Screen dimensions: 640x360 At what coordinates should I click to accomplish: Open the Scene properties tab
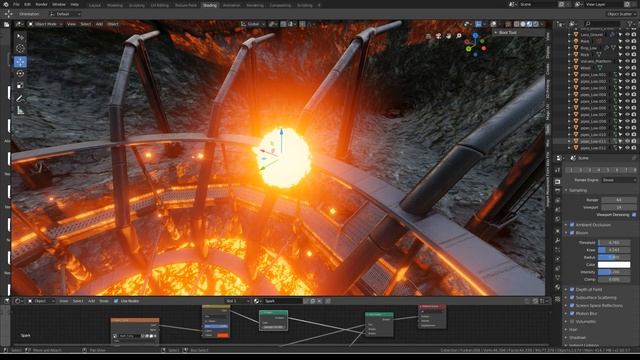558,210
